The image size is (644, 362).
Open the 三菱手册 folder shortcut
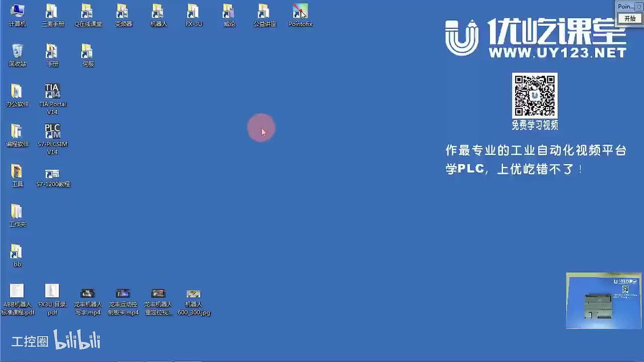point(53,15)
